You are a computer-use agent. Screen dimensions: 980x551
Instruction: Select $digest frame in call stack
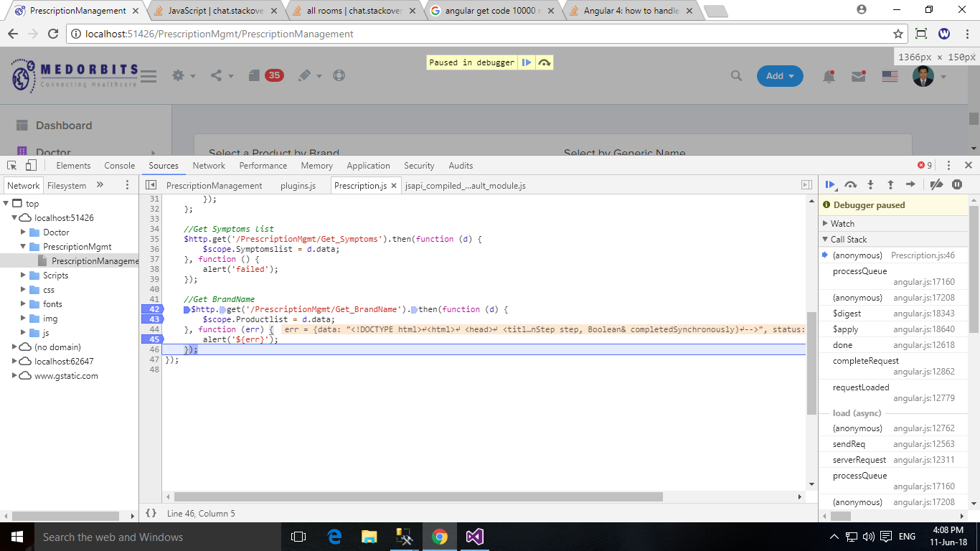(x=893, y=314)
